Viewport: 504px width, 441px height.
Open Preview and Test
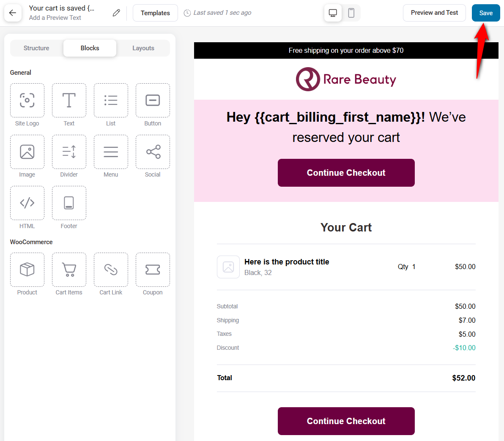pyautogui.click(x=434, y=13)
